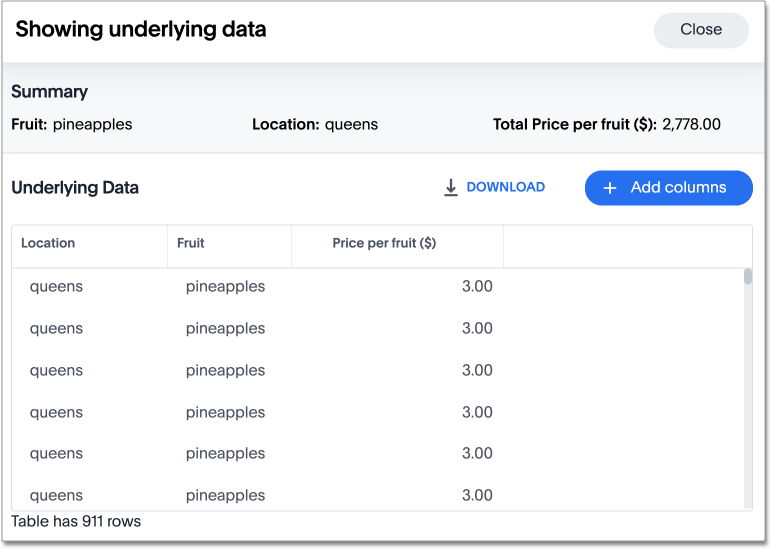The width and height of the screenshot is (771, 549).
Task: Click the summary Total Price value 2,778.00
Action: coord(691,125)
